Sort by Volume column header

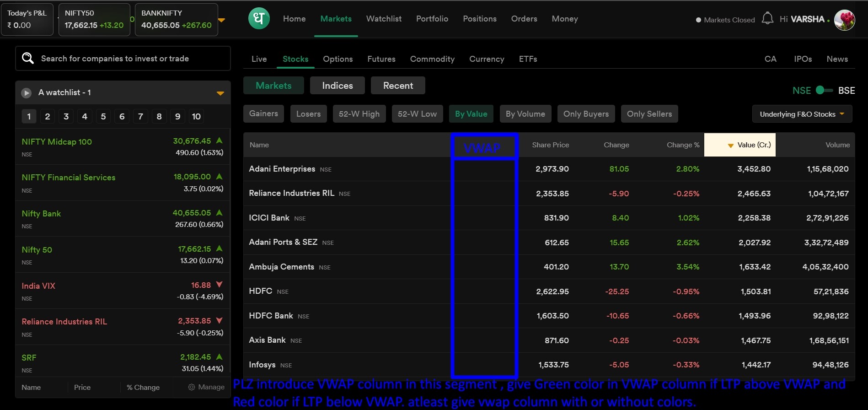(x=838, y=145)
